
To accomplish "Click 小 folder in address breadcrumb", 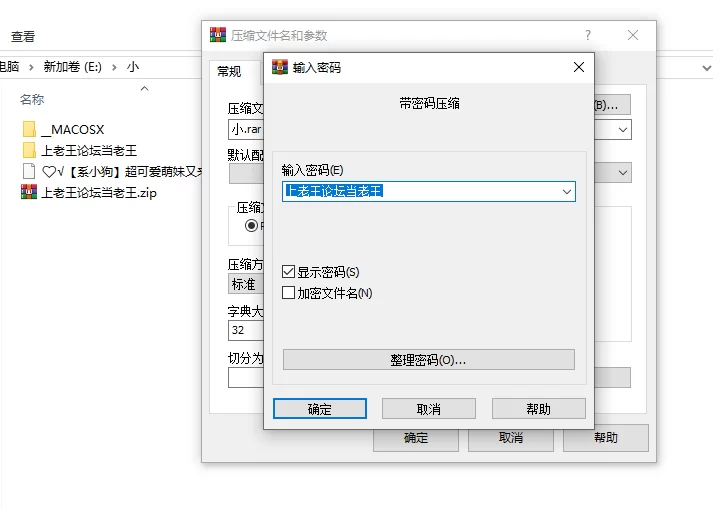I will (133, 67).
